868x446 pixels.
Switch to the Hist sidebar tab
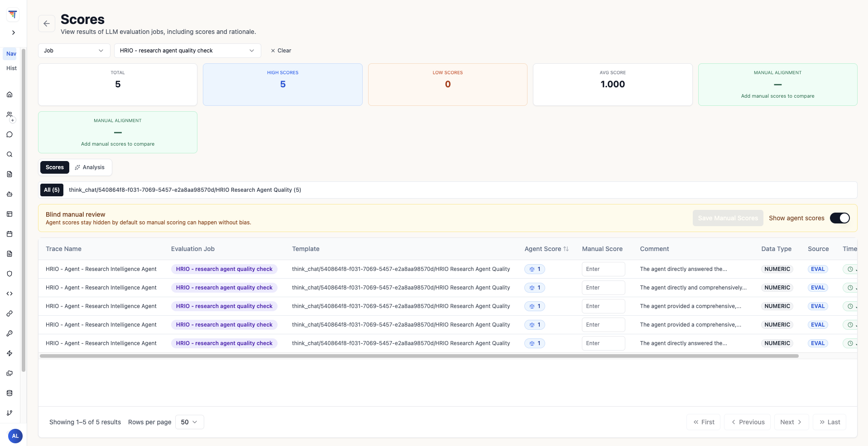click(11, 68)
